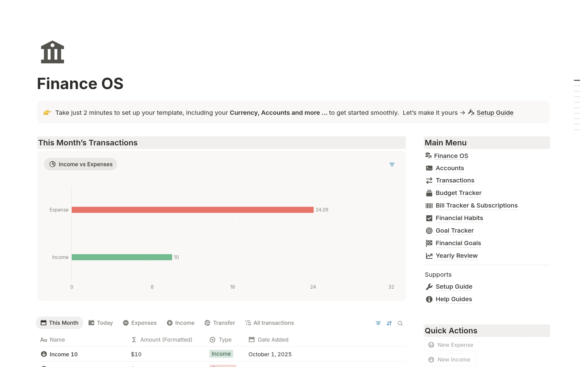Click the Income 10 row icon
This screenshot has height=367, width=588.
pos(44,354)
